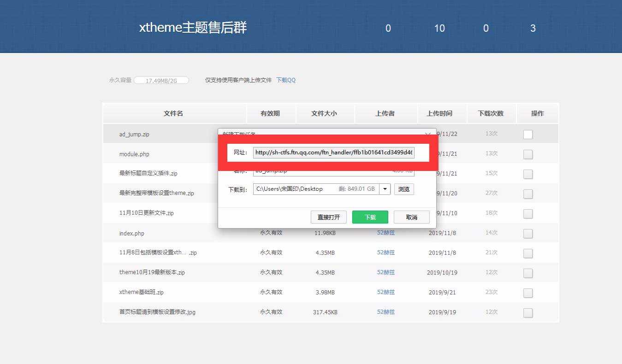Click the file name 首页标题请到模板设置修改.jpg
Image resolution: width=622 pixels, height=364 pixels.
157,312
